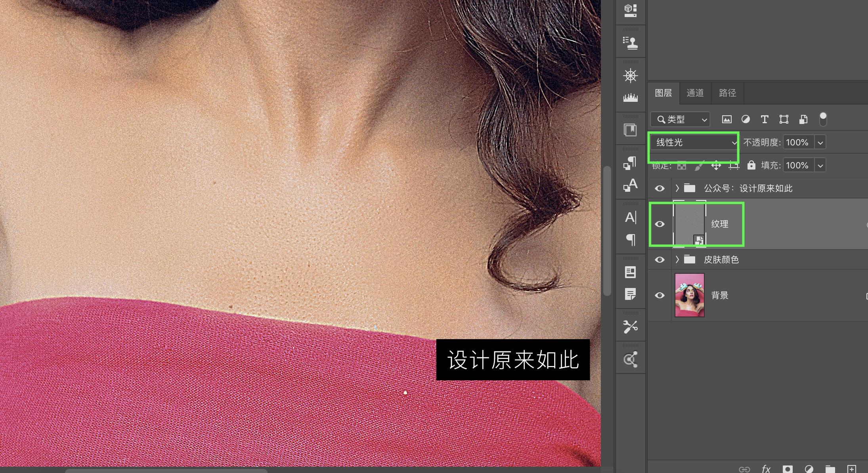
Task: Switch to the 通道 tab
Action: point(695,93)
